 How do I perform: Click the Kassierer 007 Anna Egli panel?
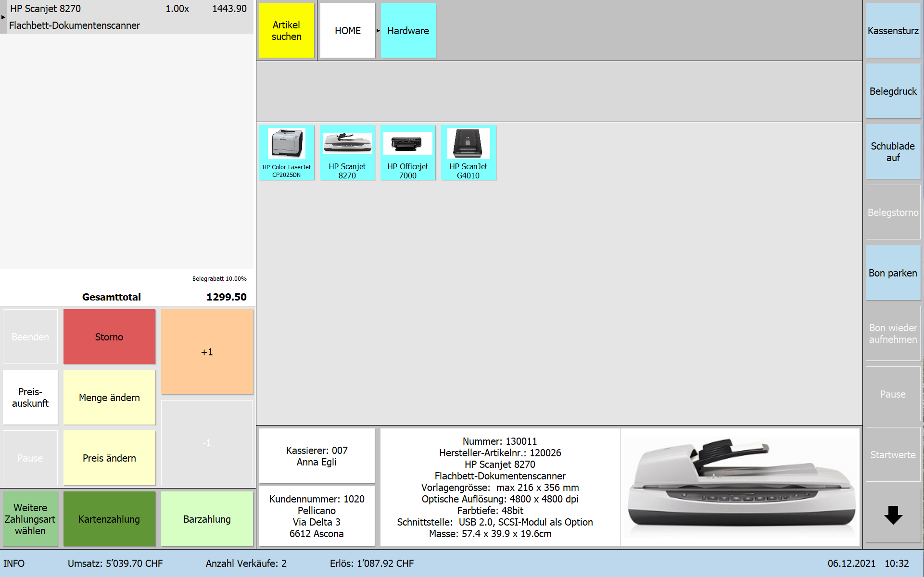(317, 456)
